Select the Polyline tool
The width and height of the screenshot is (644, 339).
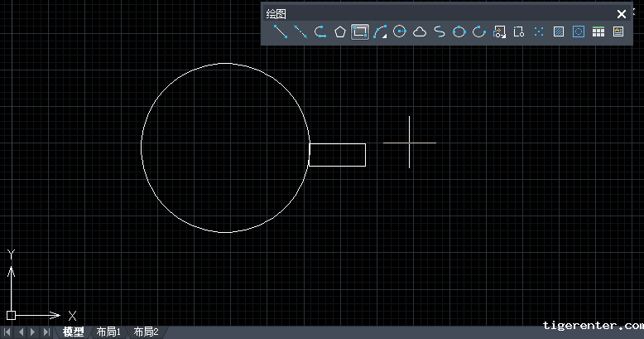click(x=320, y=32)
